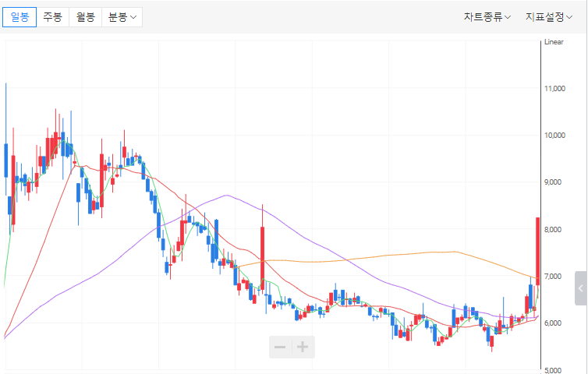Click the 6,000 price axis label
Screen dimensions: 588x374
553,323
